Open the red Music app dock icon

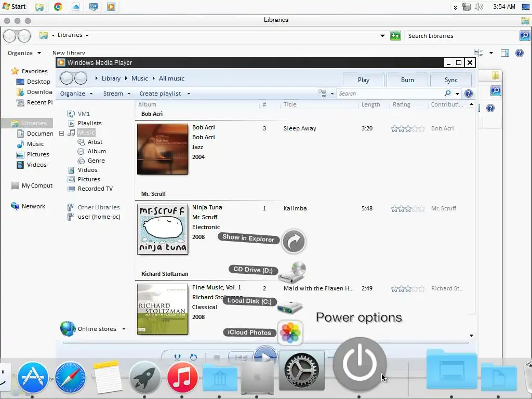pos(182,377)
